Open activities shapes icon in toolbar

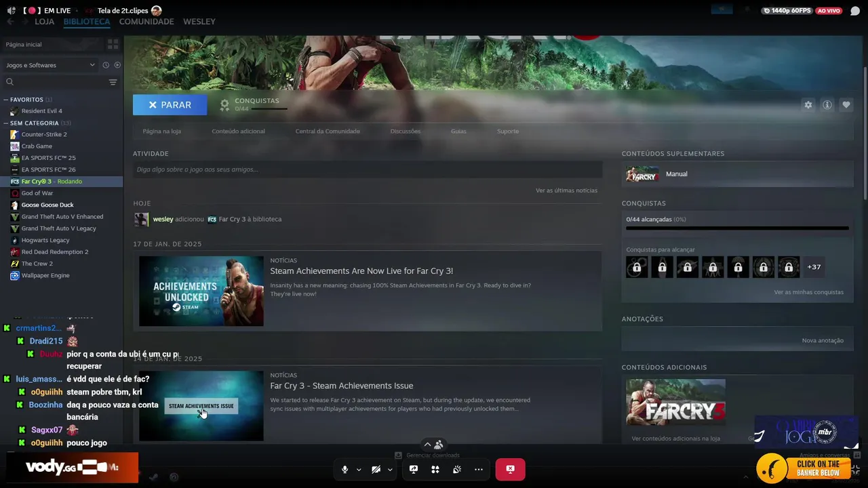(435, 469)
